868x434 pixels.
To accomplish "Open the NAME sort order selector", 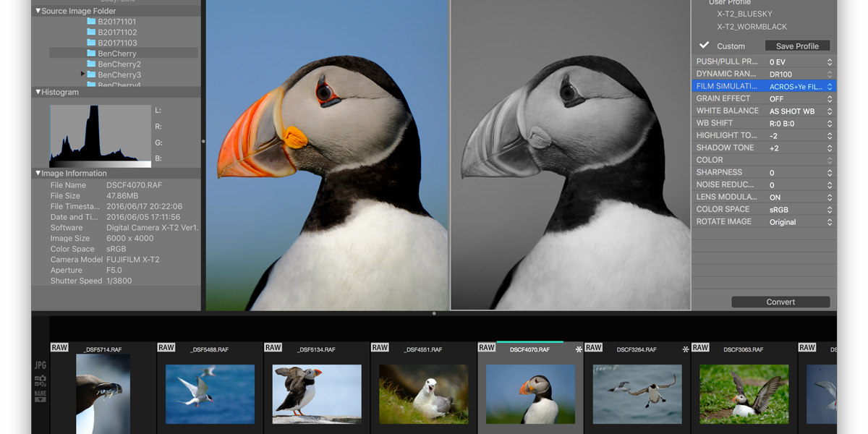I will 41,395.
